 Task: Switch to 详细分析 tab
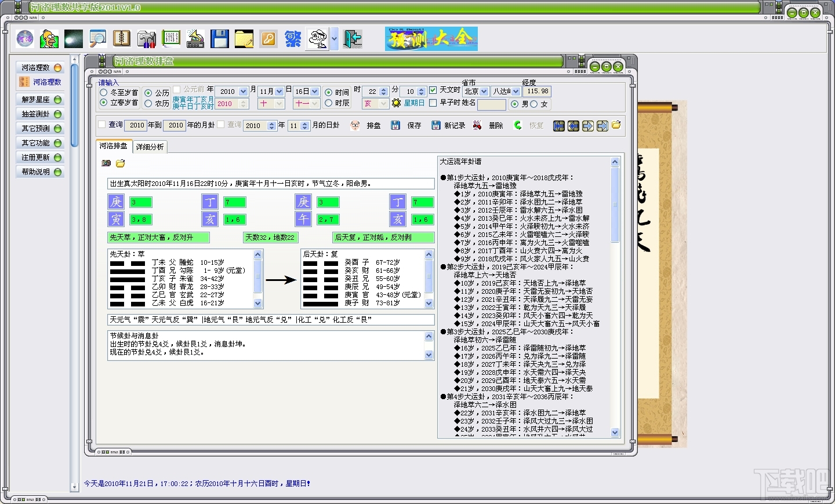pos(150,147)
